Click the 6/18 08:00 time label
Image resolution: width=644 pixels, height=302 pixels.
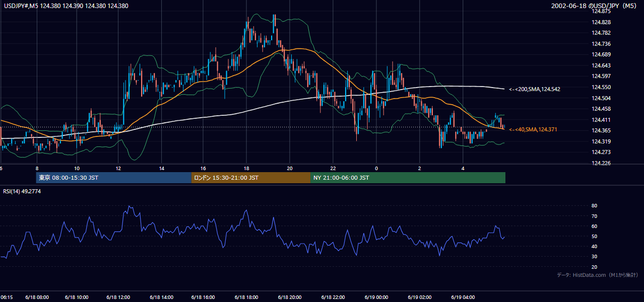[36, 297]
